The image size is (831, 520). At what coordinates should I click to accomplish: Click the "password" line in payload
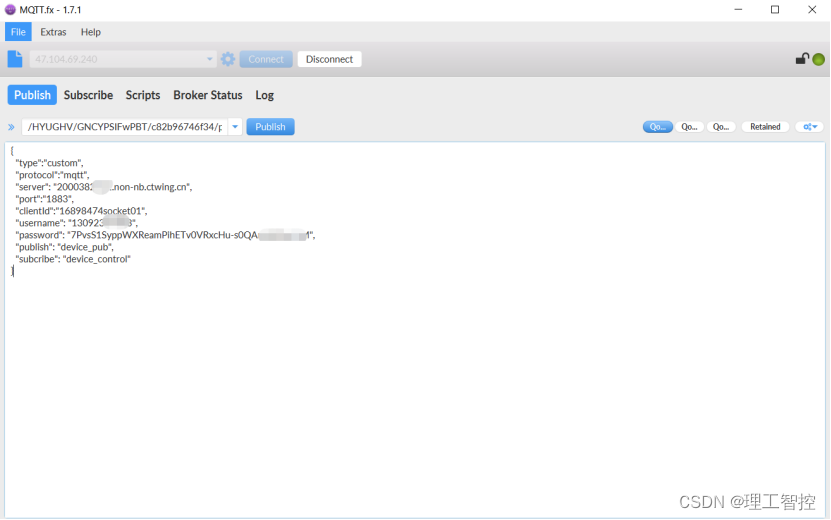click(x=165, y=235)
